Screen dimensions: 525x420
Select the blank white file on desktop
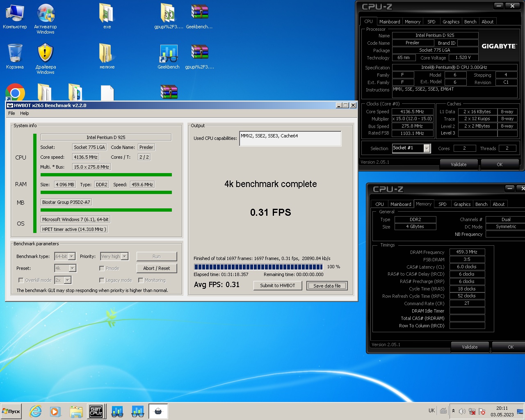pos(107,93)
